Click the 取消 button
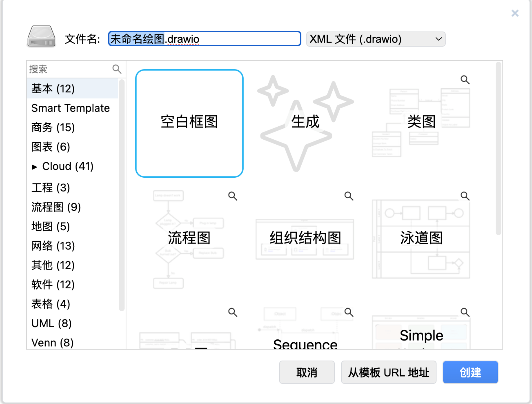The height and width of the screenshot is (404, 532). coord(307,372)
